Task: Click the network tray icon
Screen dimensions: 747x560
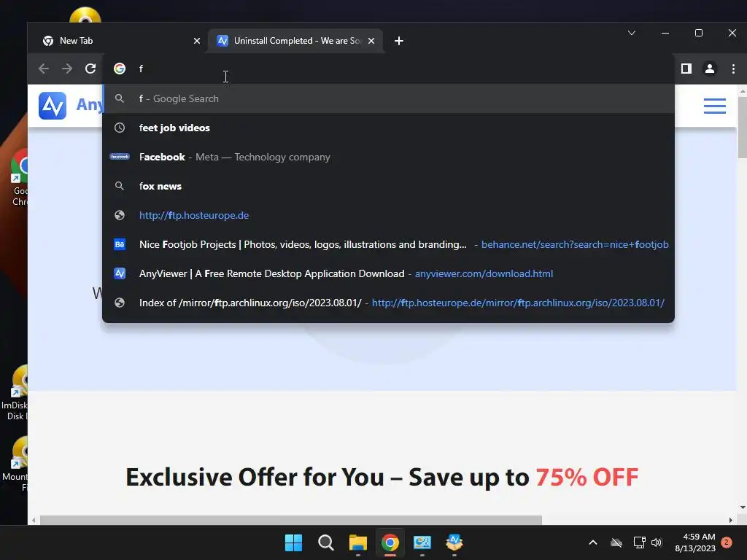Action: tap(639, 542)
